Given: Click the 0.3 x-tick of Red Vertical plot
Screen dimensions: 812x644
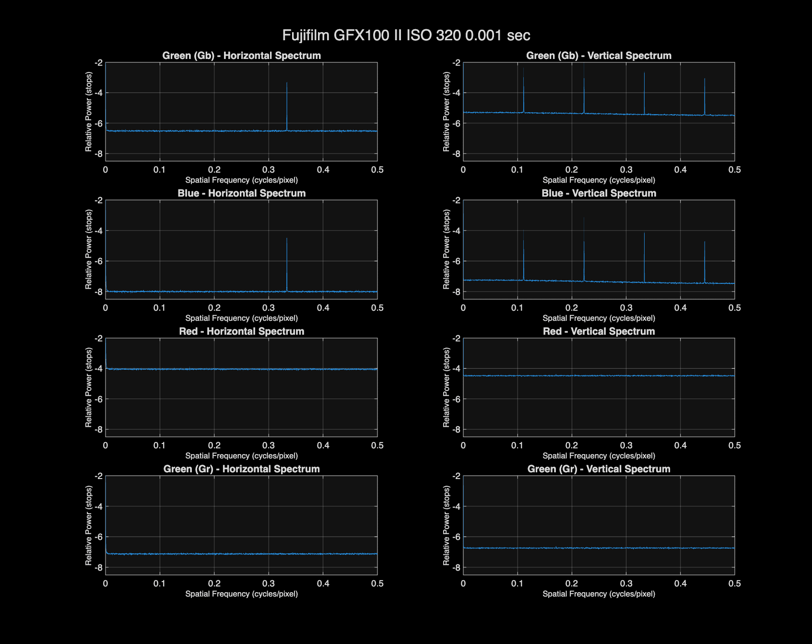Looking at the screenshot, I should (626, 445).
